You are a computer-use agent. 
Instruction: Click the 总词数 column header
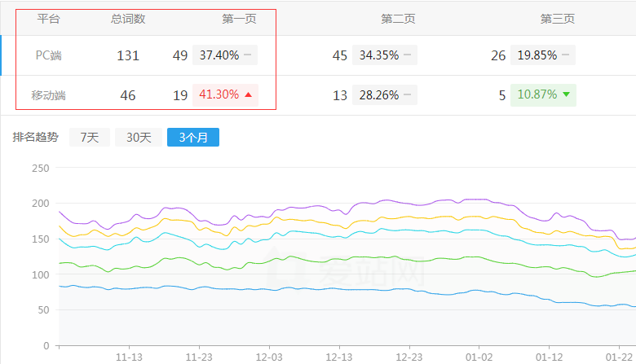(x=128, y=18)
